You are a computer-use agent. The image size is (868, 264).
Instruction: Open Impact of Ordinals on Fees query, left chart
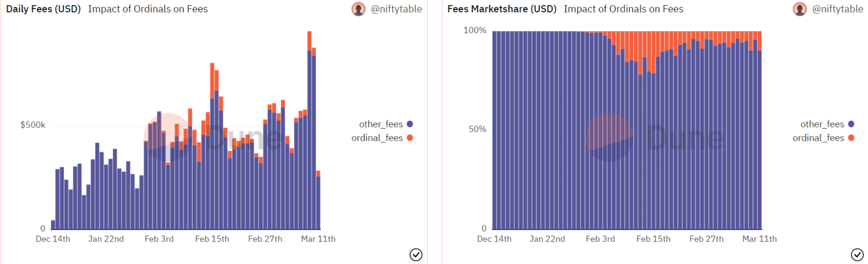pos(148,9)
